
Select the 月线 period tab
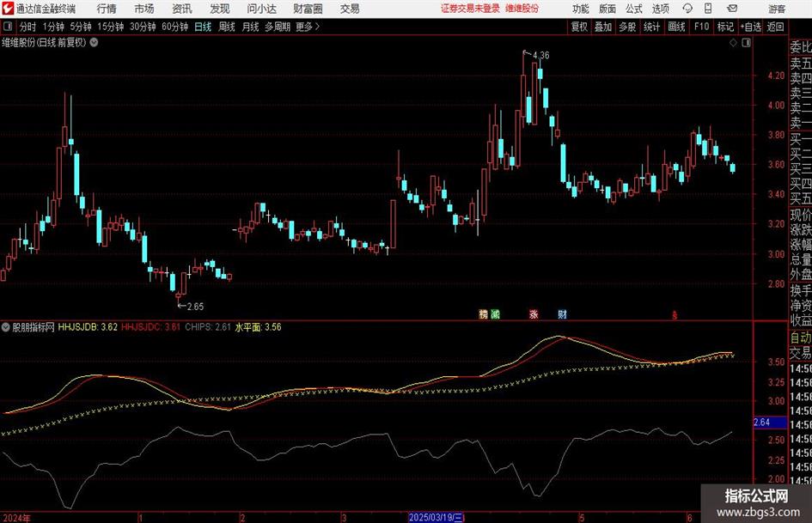pyautogui.click(x=250, y=27)
